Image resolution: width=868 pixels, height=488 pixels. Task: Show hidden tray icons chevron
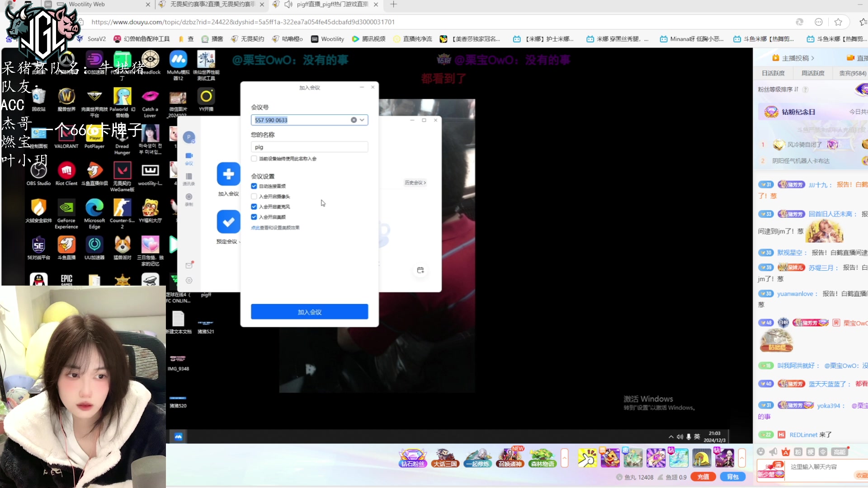click(671, 437)
